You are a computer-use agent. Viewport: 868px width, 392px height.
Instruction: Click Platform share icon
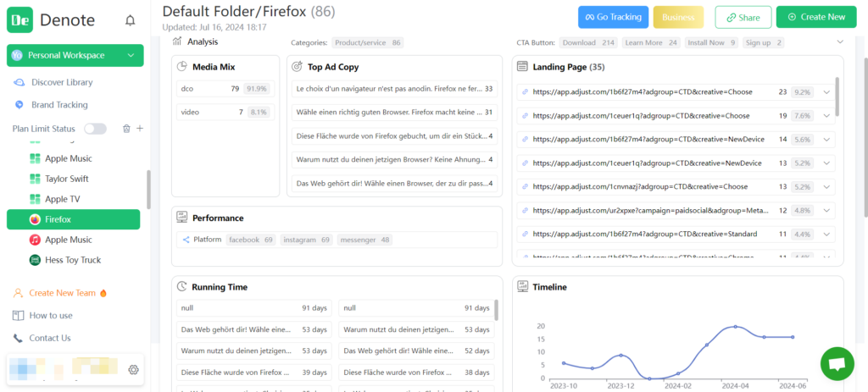[x=186, y=240]
